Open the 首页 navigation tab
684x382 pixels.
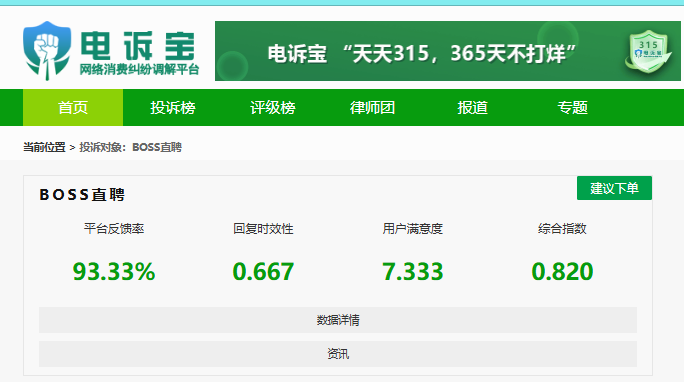tap(73, 107)
